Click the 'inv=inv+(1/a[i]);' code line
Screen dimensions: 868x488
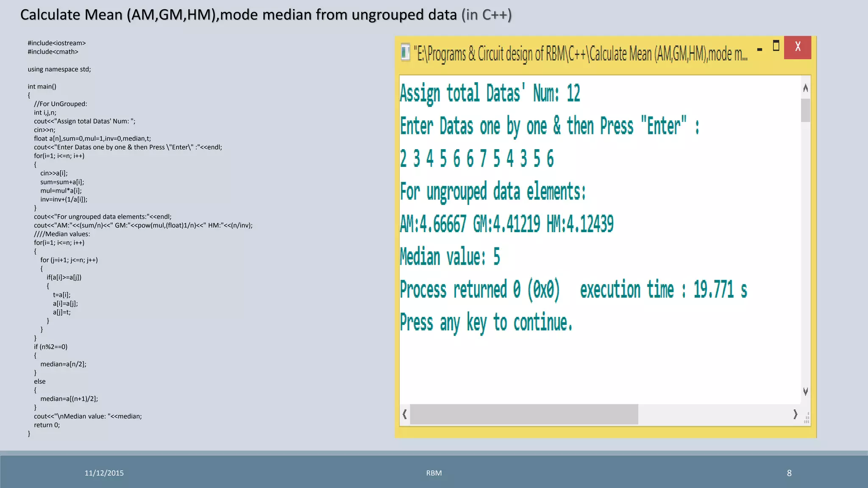[64, 199]
